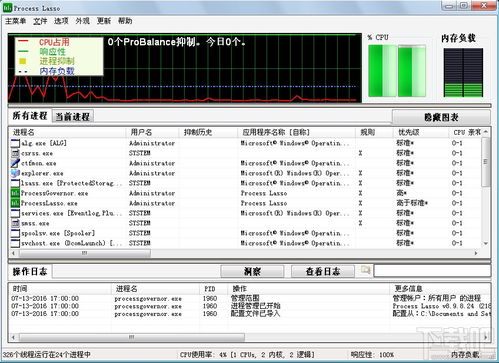
Task: Open the 选项 menu
Action: 61,21
